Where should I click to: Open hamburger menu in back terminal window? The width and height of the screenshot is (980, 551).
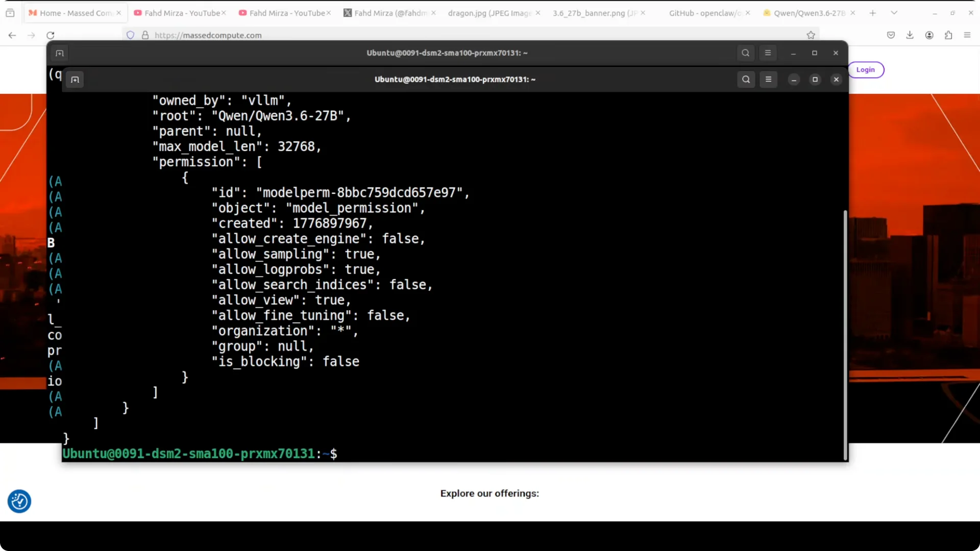tap(768, 53)
